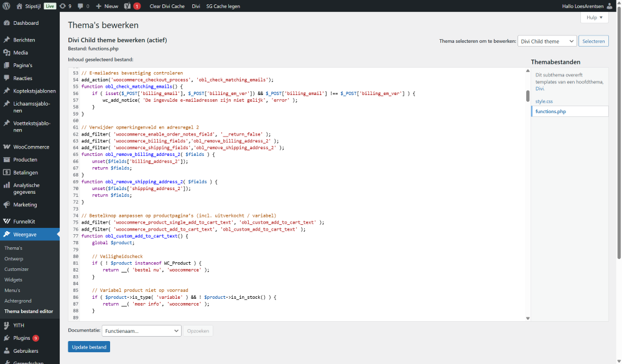Click the Marketing megaphone icon
The width and height of the screenshot is (622, 364).
(7, 204)
